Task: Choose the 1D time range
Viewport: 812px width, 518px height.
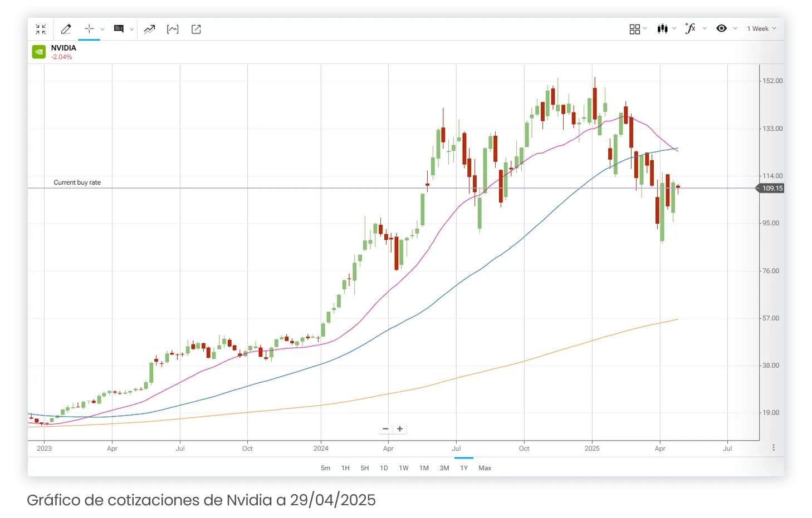Action: click(x=384, y=468)
